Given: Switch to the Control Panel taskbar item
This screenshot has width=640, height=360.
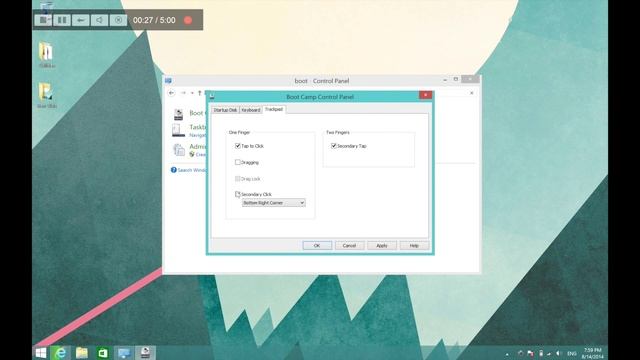Looking at the screenshot, I should point(124,353).
